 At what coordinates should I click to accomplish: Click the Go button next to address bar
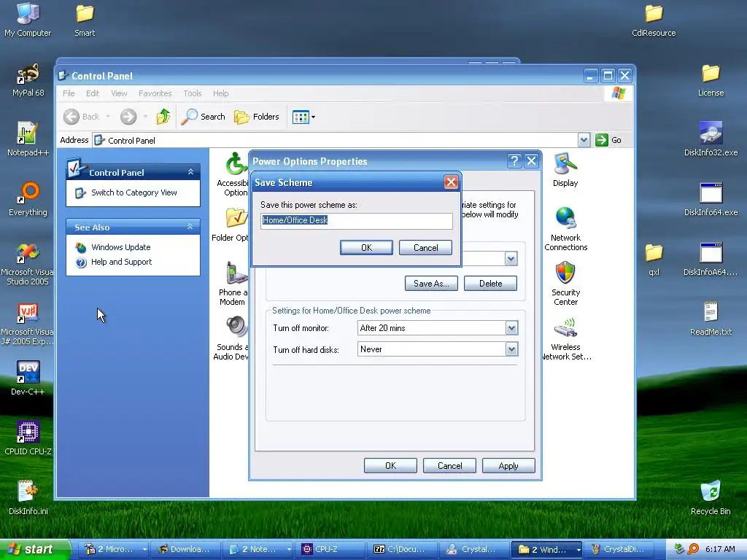(609, 140)
